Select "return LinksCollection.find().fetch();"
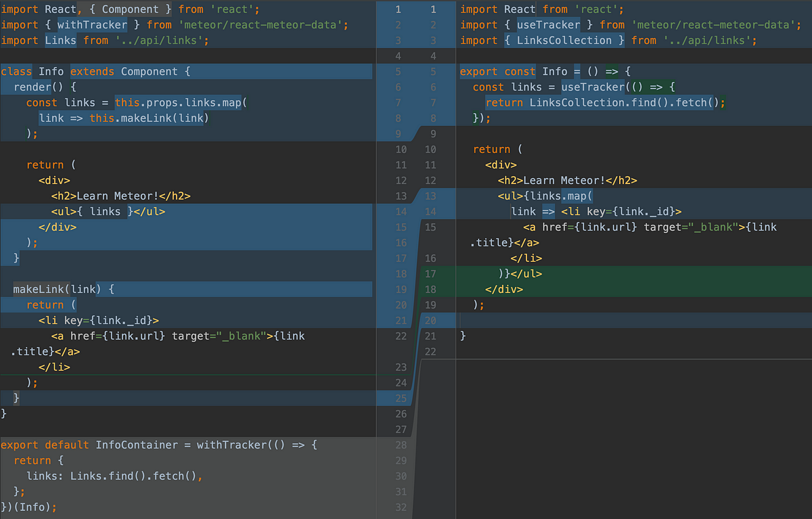812x519 pixels. click(606, 103)
